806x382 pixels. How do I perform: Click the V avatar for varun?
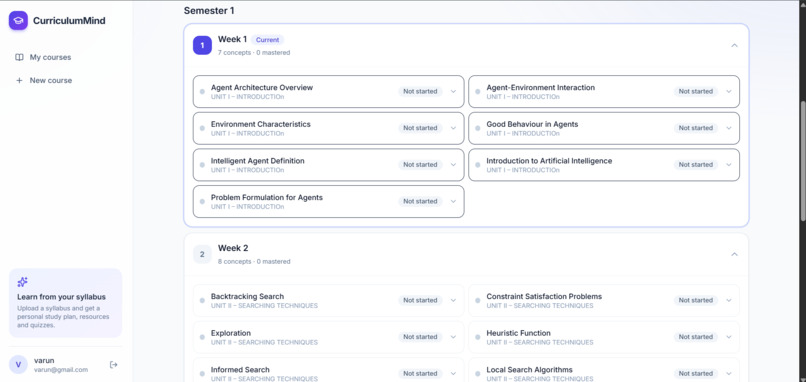18,365
